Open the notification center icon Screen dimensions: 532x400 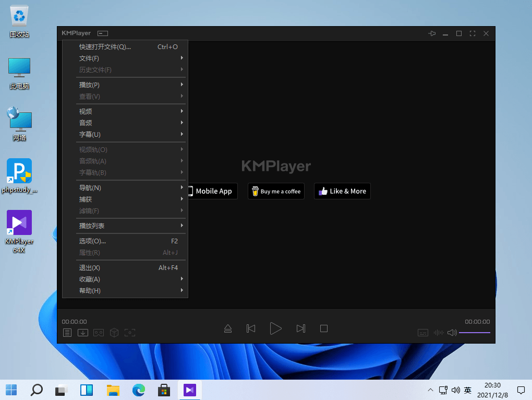point(521,390)
